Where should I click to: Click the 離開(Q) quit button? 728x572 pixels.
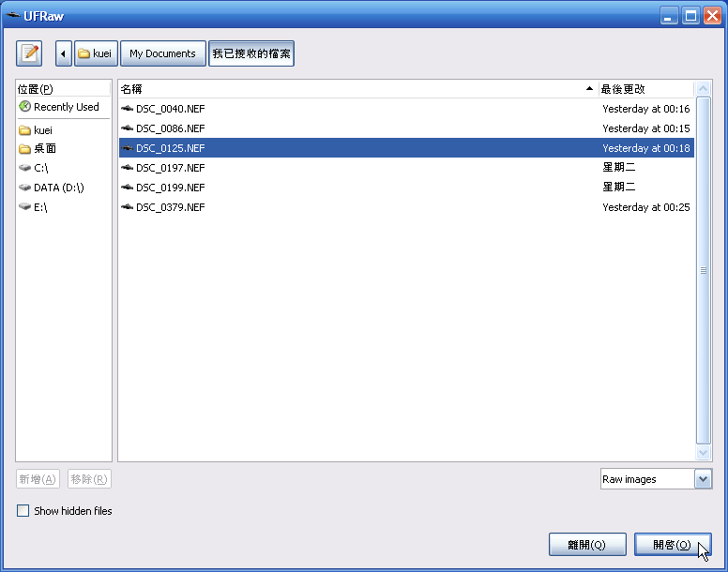[x=587, y=545]
